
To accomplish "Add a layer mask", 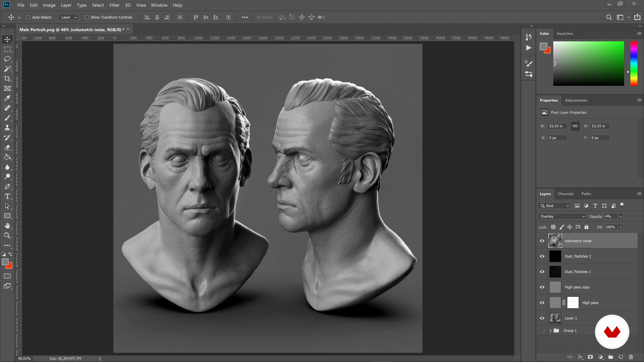I will (x=590, y=357).
